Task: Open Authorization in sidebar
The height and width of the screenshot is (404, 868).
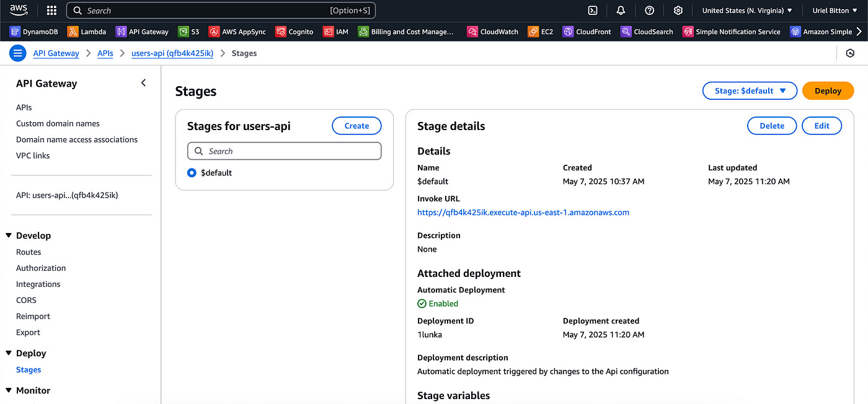Action: tap(41, 268)
